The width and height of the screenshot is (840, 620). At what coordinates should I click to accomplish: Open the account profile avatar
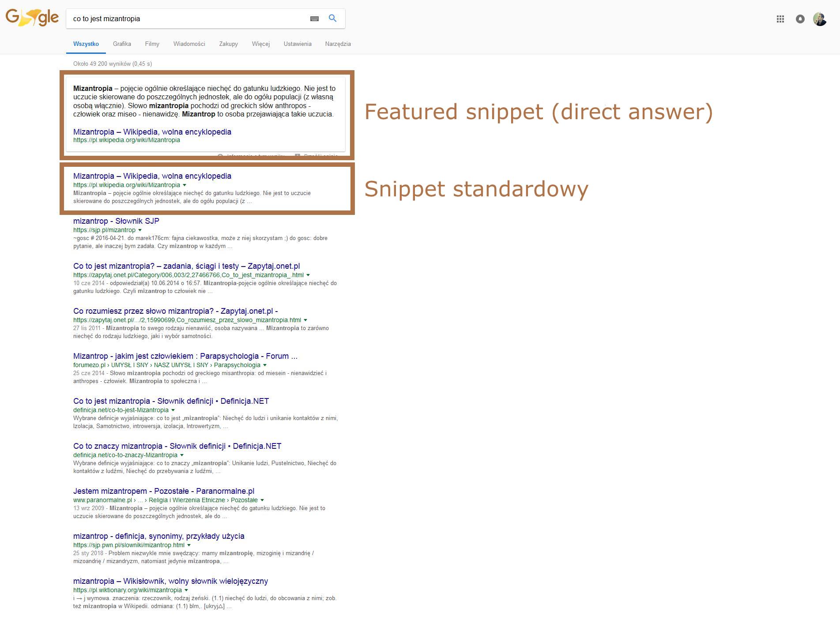820,19
